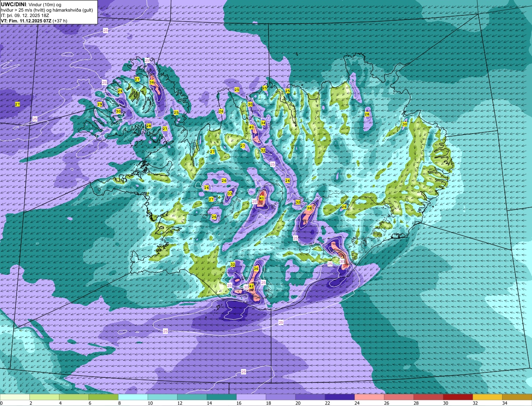Viewport: 532px width, 406px height.
Task: Select the color scale tick label '8'
Action: pos(119,403)
